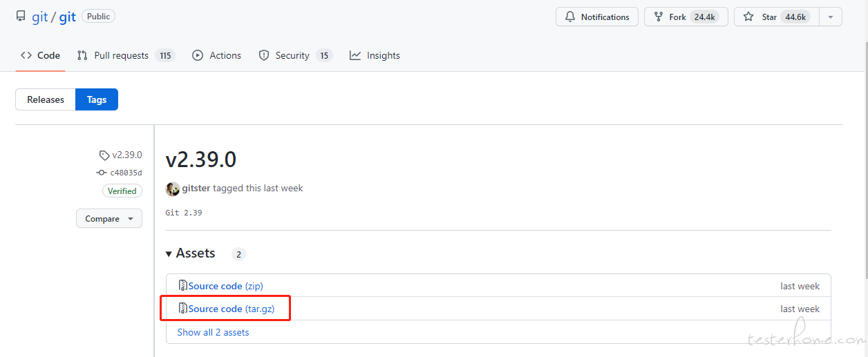This screenshot has height=357, width=868.
Task: Click the repository icon beside git/git
Action: [x=21, y=17]
